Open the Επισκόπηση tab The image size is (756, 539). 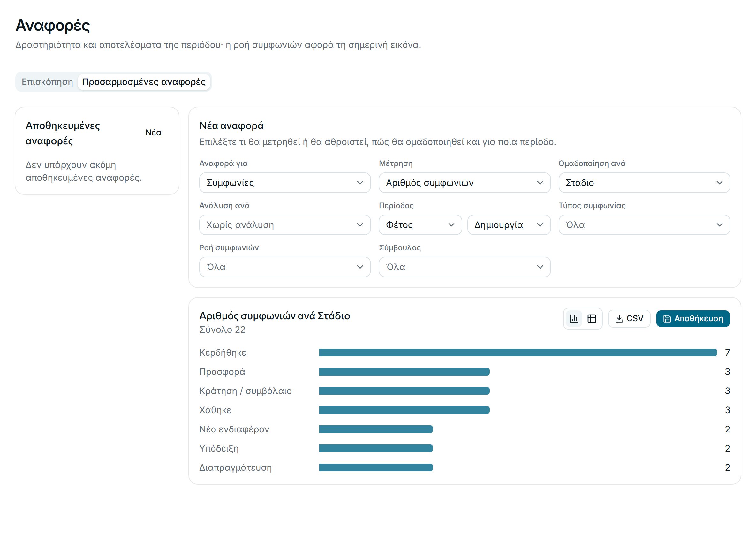(47, 82)
